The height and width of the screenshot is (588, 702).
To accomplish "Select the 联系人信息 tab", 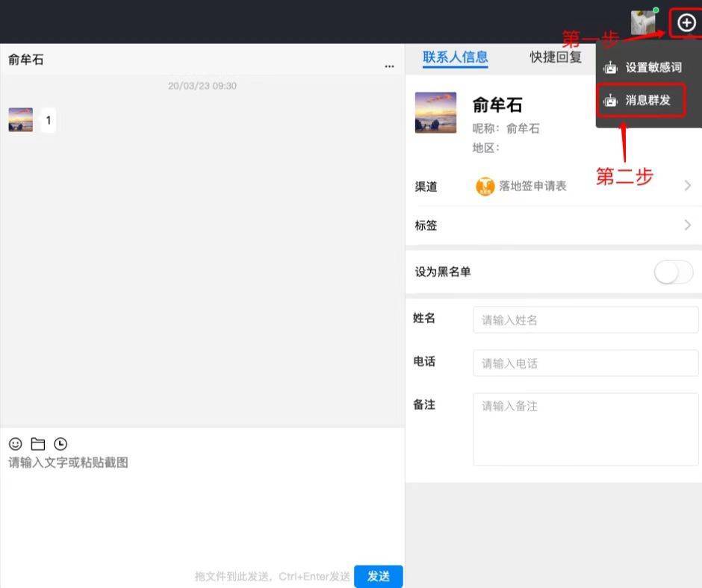I will click(456, 58).
